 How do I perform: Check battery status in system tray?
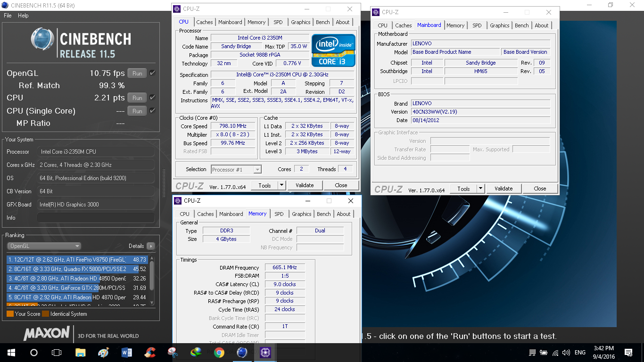click(544, 352)
